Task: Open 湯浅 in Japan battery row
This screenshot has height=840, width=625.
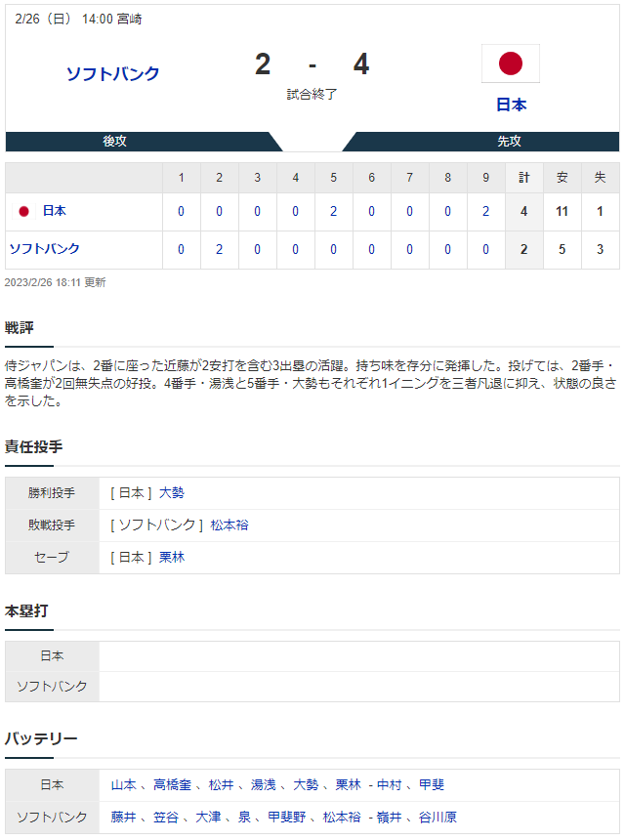Action: (264, 785)
